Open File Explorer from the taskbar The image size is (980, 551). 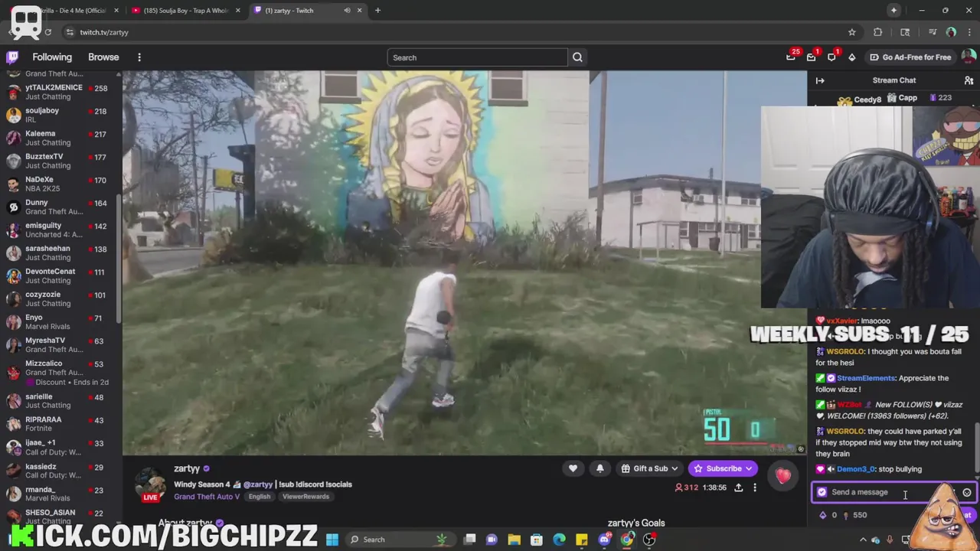point(514,540)
